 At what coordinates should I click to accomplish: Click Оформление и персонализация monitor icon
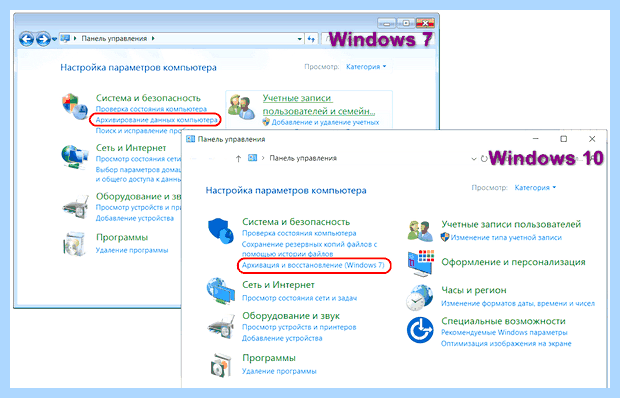pos(421,263)
